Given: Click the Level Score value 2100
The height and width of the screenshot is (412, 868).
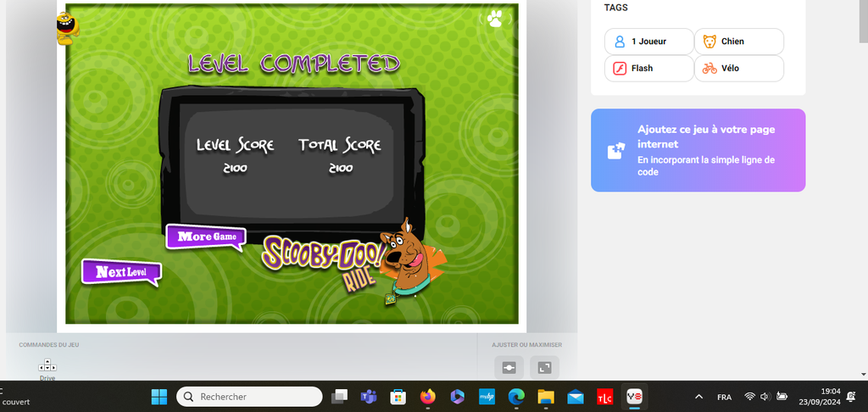Looking at the screenshot, I should click(235, 169).
